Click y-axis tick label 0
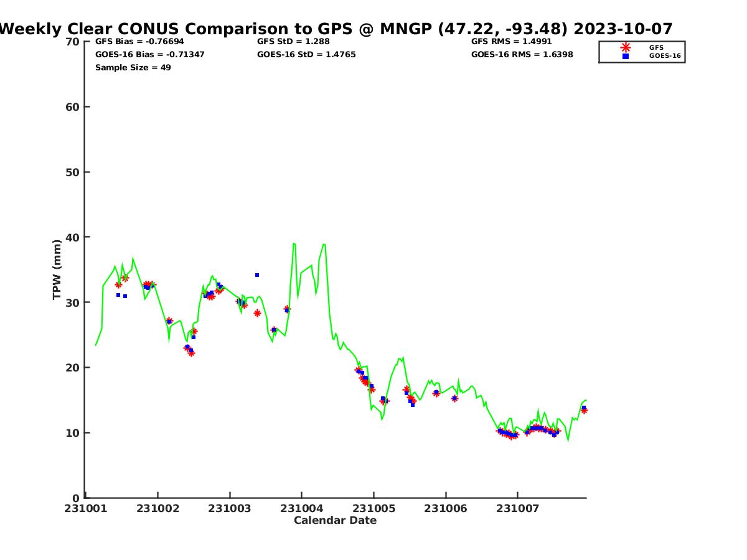The width and height of the screenshot is (747, 560). [77, 498]
